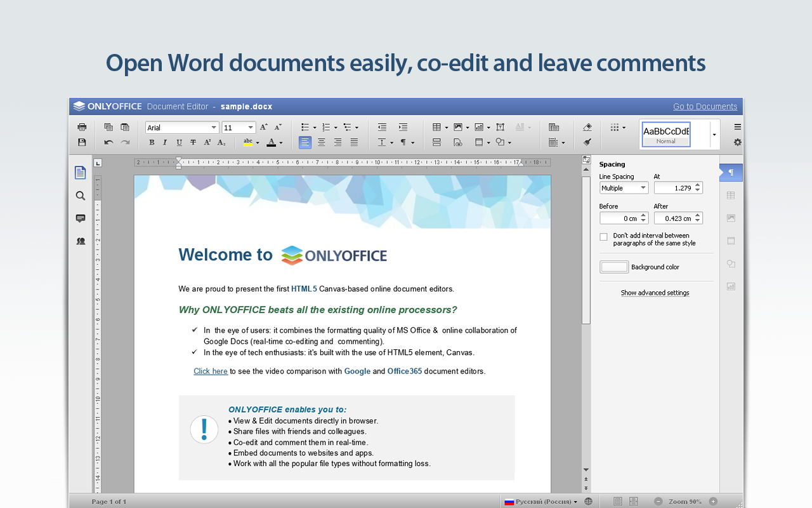812x508 pixels.
Task: Click the zoom in plus button
Action: coord(713,502)
